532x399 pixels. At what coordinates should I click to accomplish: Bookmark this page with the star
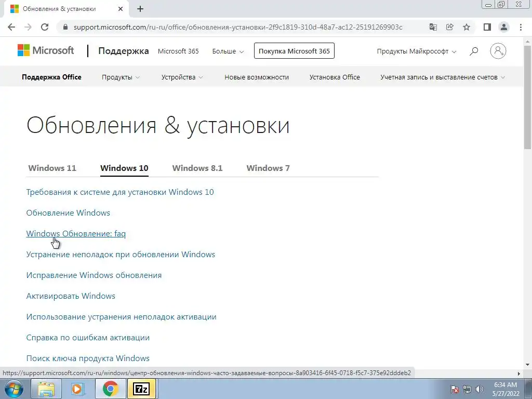(467, 27)
